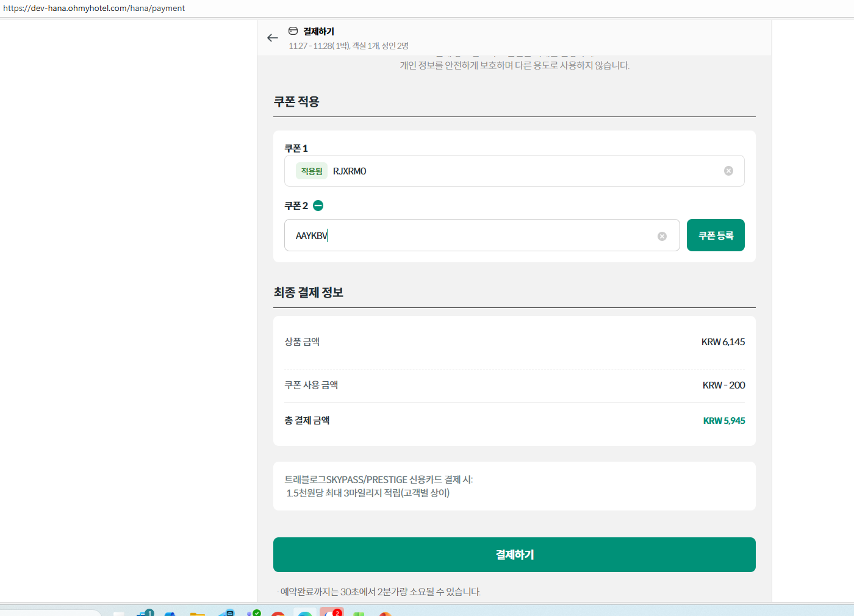This screenshot has width=854, height=616.
Task: Click the card icon beside 결제하기 title
Action: point(293,31)
